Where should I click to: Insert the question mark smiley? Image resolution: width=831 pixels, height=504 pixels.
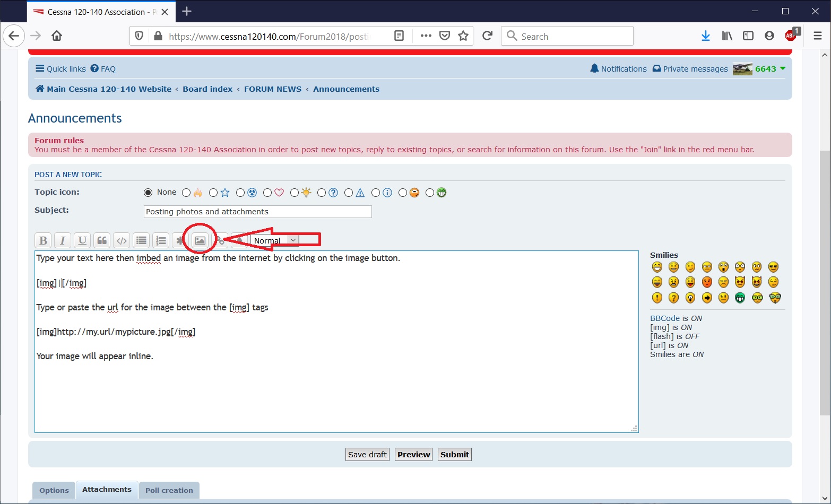tap(673, 298)
